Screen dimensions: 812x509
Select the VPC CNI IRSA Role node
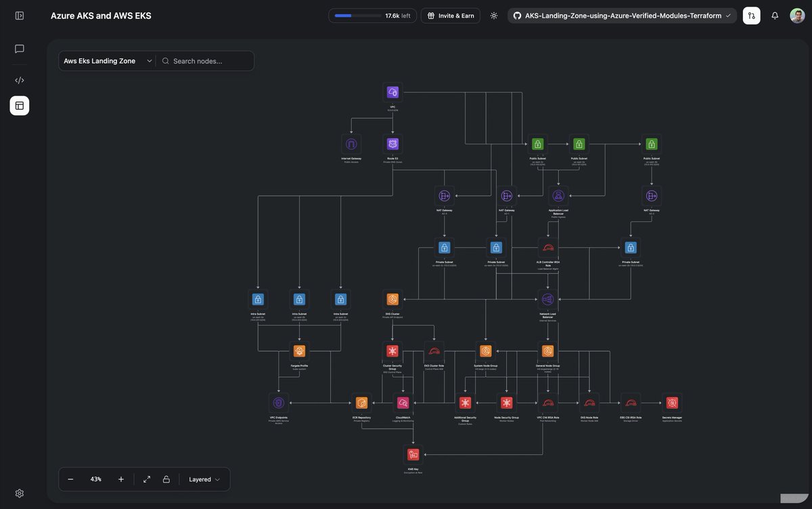pyautogui.click(x=548, y=403)
